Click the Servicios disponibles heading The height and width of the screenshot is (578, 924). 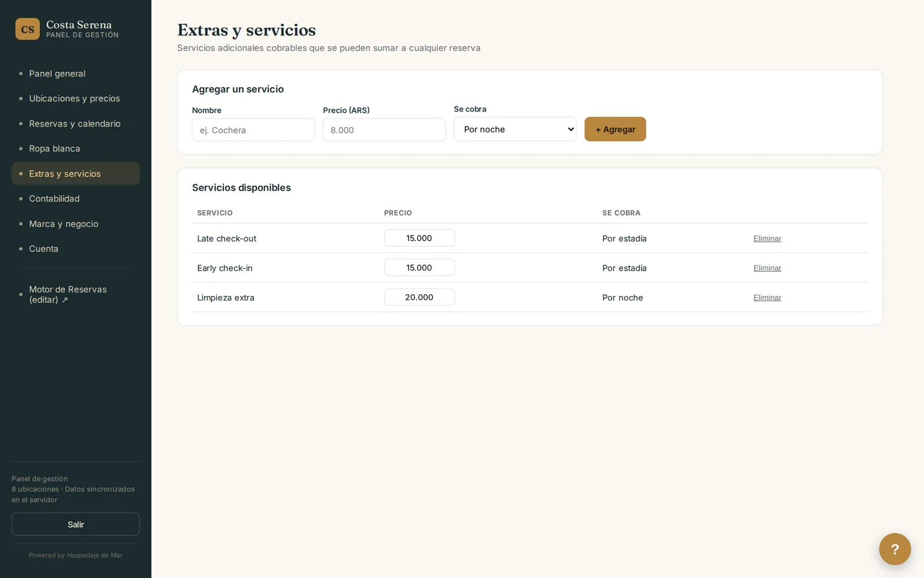coord(241,188)
